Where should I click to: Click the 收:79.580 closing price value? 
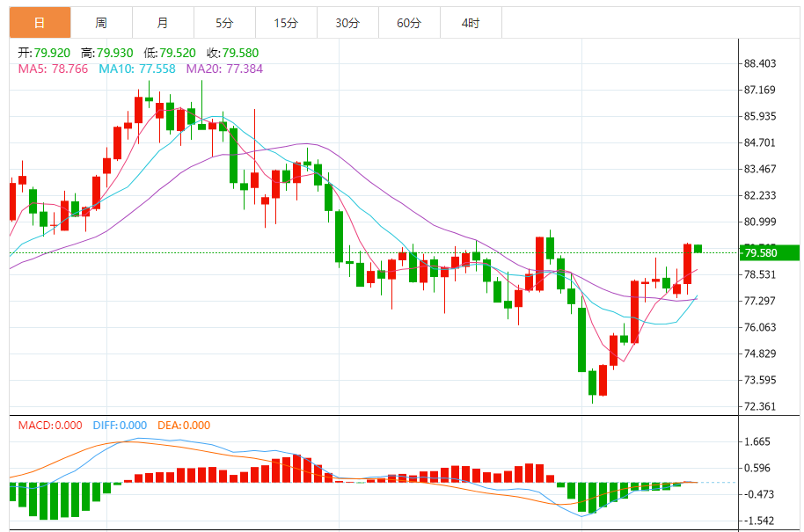233,53
